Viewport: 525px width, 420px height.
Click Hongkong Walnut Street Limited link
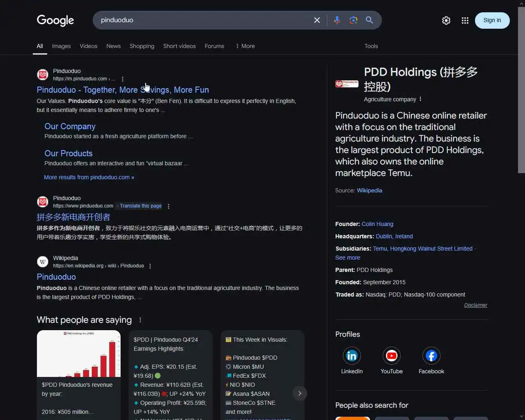(431, 249)
